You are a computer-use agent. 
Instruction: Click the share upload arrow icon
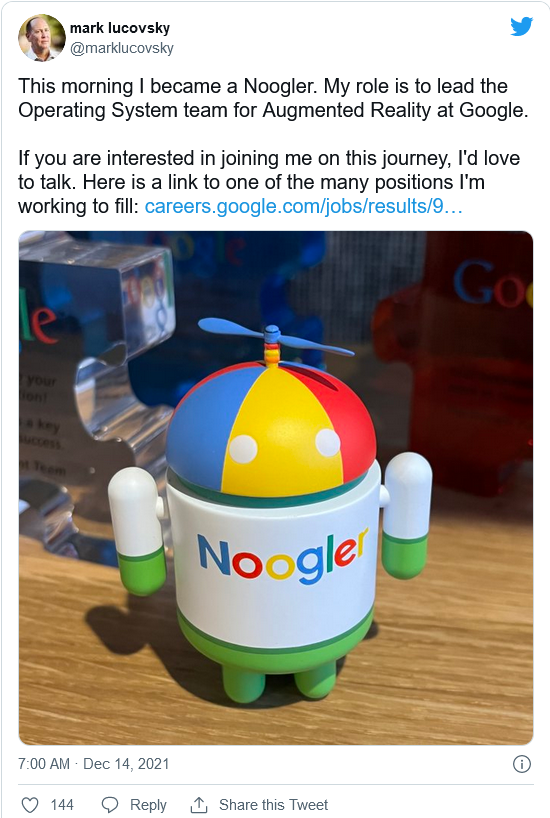199,804
